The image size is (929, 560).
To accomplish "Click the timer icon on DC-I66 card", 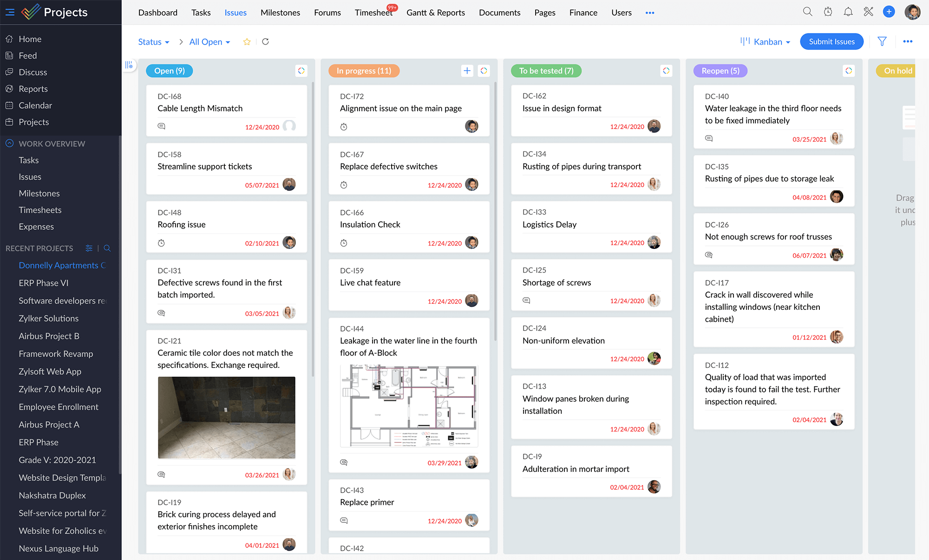I will click(x=344, y=243).
